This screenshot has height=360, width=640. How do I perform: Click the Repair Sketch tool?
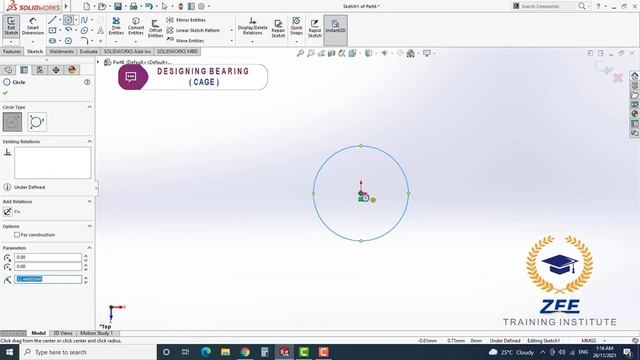[278, 29]
